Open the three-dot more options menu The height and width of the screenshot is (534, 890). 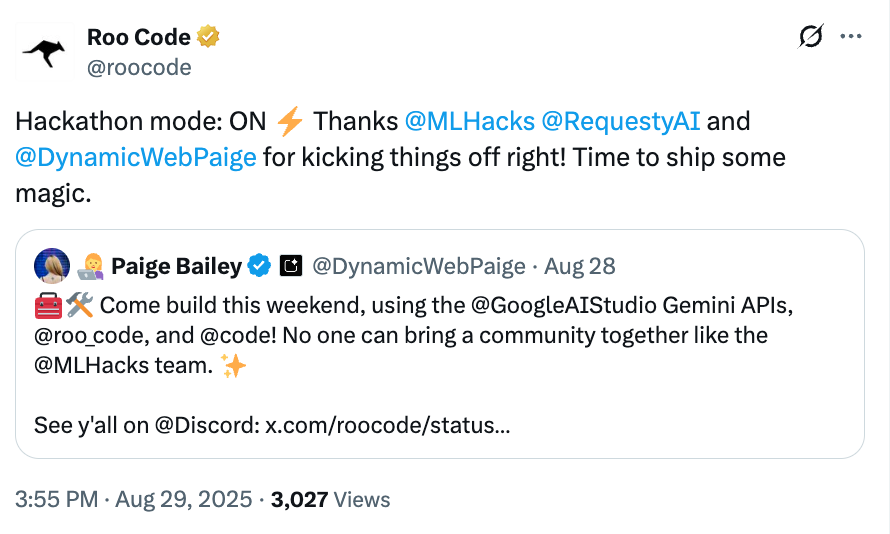pos(851,36)
